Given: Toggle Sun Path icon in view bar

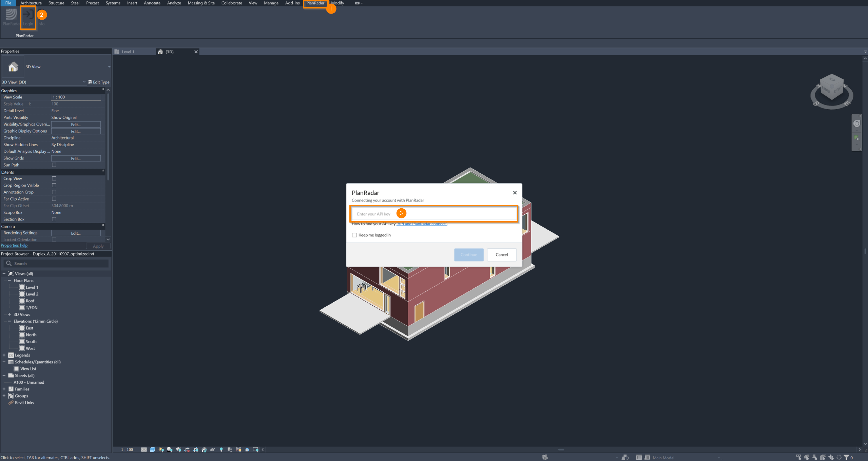Looking at the screenshot, I should [161, 449].
